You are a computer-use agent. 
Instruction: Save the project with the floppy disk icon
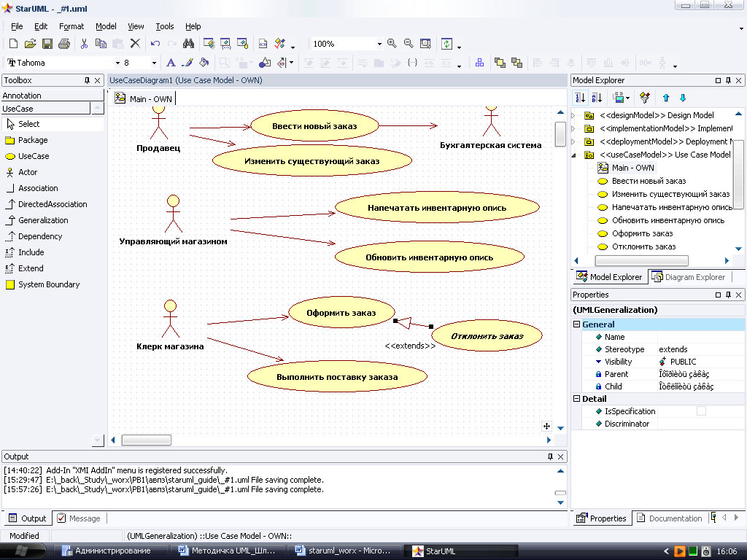coord(47,44)
